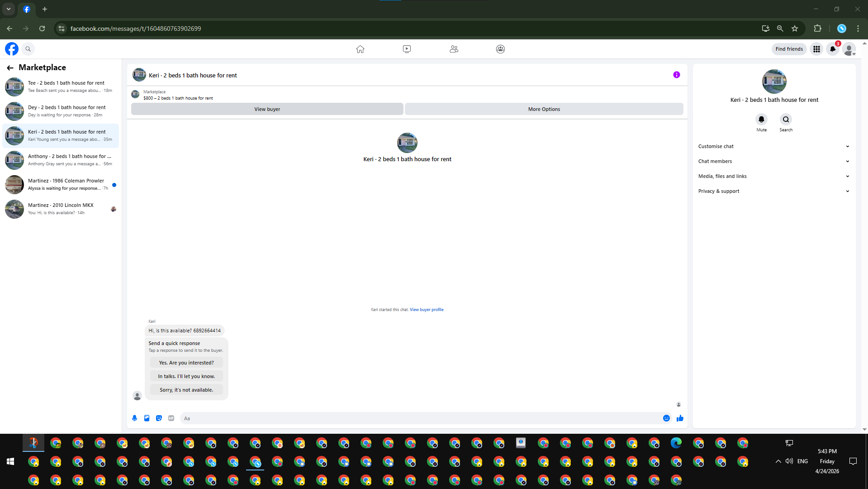Open the Tee house for rent chat
The image size is (868, 489).
[x=61, y=86]
